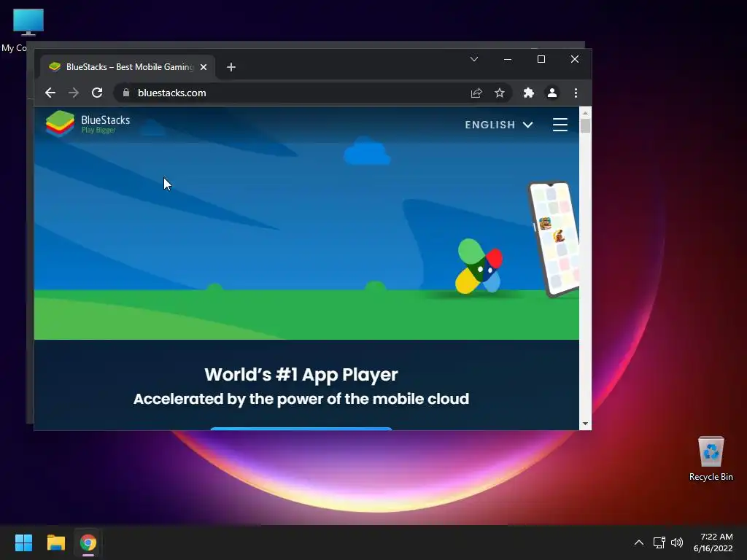The height and width of the screenshot is (560, 747).
Task: Click 'Accelerated by the power of the mobile cloud'
Action: 301,399
